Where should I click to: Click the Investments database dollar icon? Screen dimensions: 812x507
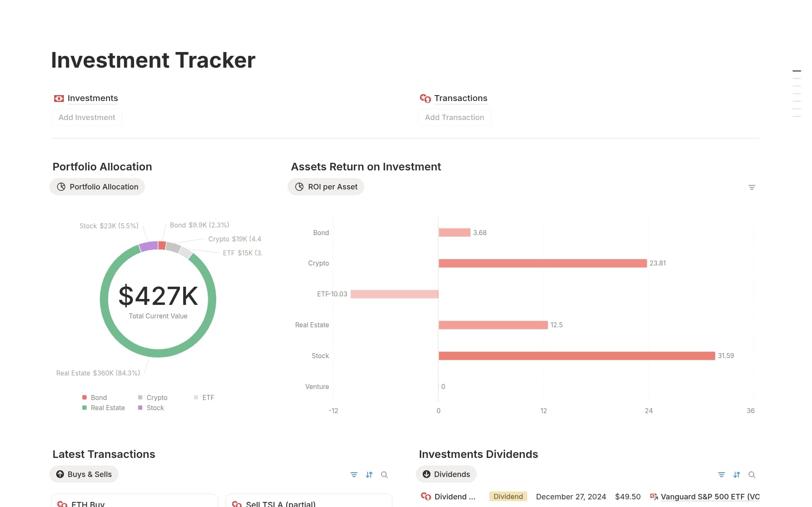point(58,98)
